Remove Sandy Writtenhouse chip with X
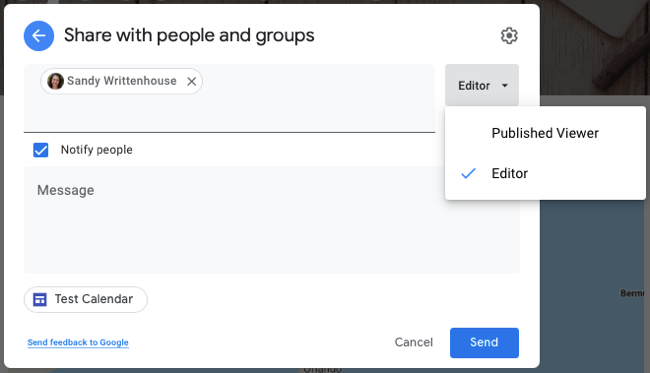 point(192,81)
